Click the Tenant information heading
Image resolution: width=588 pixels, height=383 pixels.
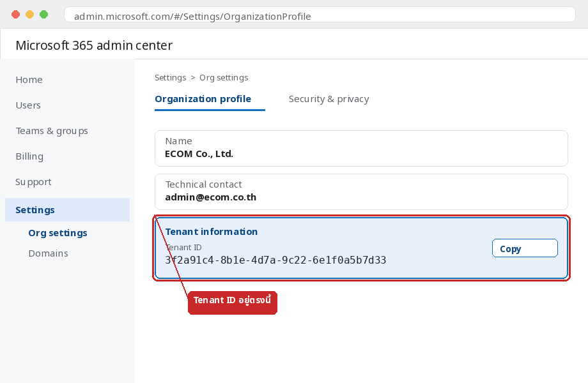pos(212,232)
